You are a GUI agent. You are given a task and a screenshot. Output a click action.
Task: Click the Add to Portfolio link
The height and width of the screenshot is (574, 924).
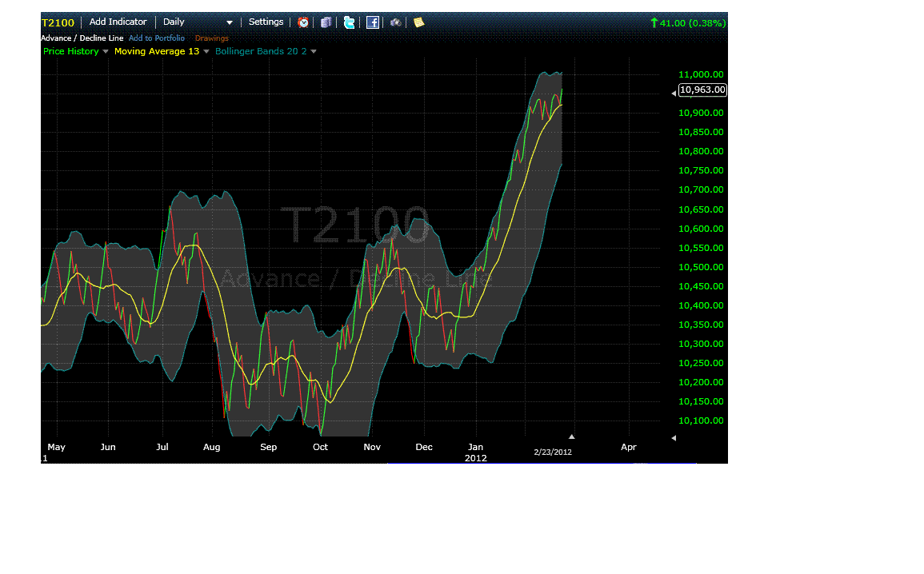pyautogui.click(x=156, y=38)
